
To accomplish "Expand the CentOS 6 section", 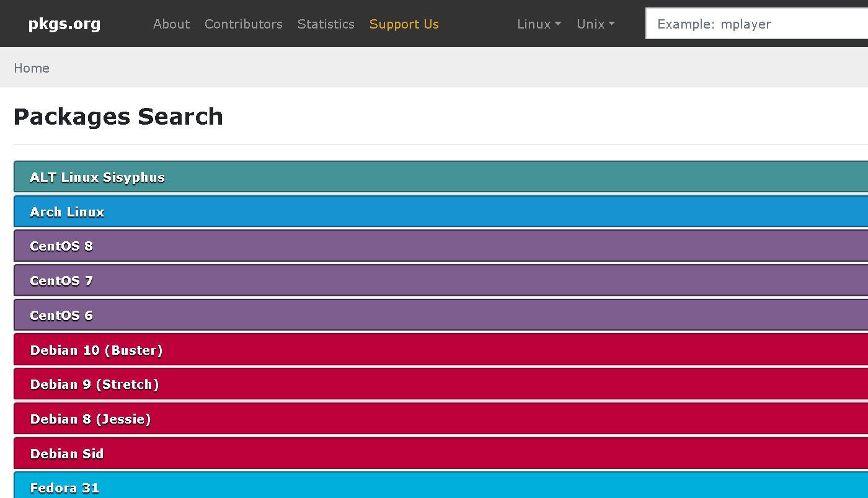I will pos(441,315).
